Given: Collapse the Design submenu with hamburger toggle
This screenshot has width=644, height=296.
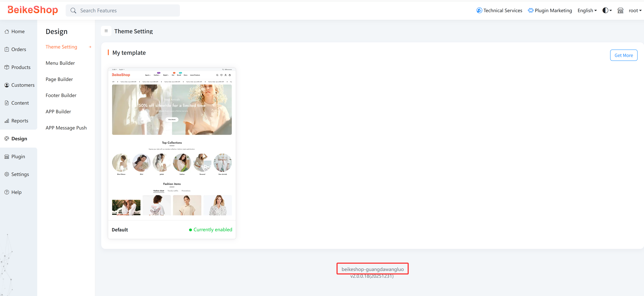Looking at the screenshot, I should pos(106,31).
